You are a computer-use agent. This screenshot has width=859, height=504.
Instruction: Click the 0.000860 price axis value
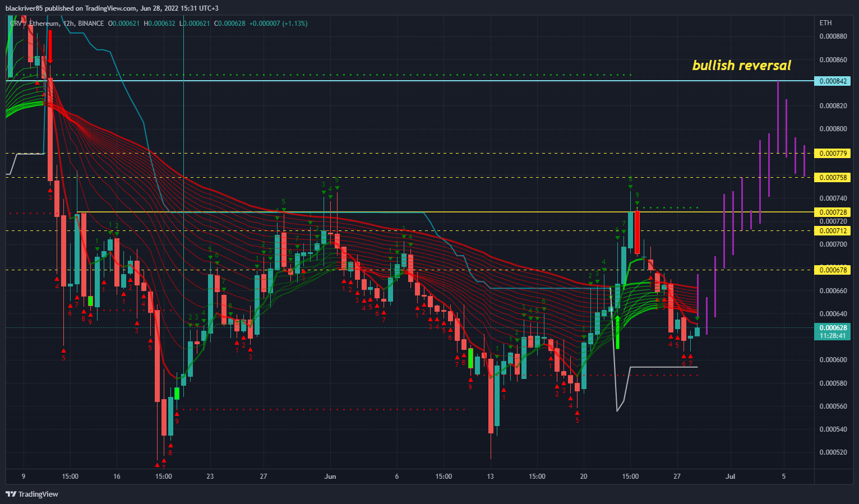click(833, 59)
